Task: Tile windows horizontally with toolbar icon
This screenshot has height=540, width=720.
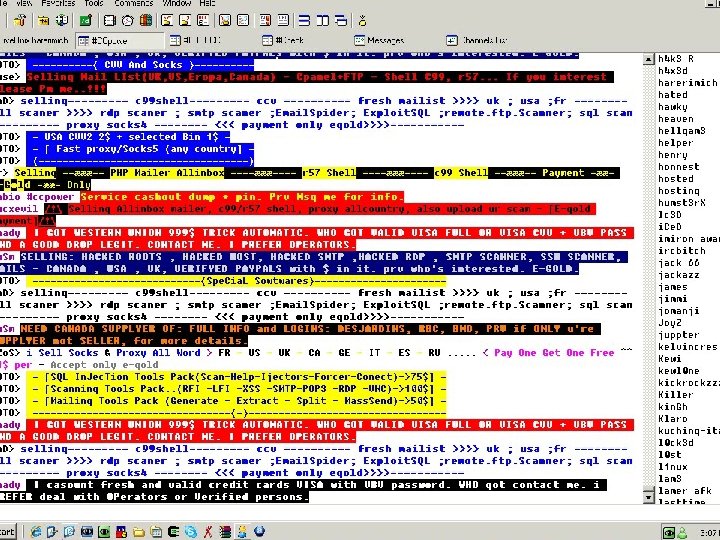Action: (304, 20)
